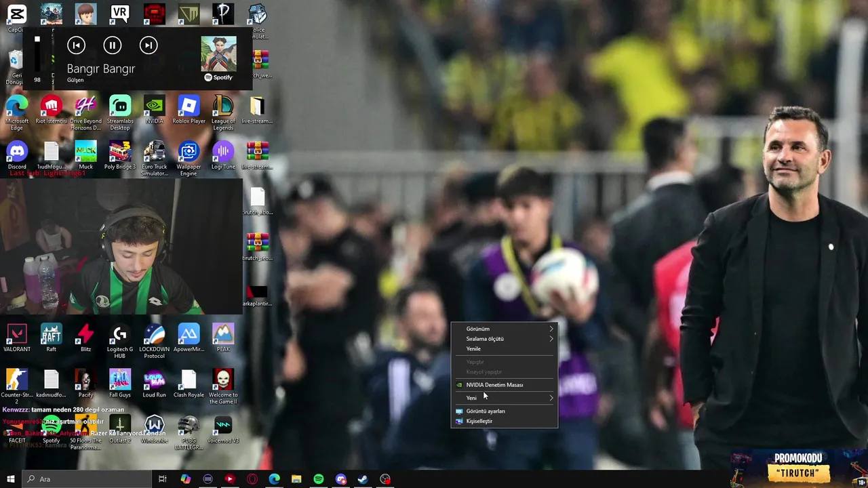
Task: Expand the Yeni submenu
Action: pos(505,398)
